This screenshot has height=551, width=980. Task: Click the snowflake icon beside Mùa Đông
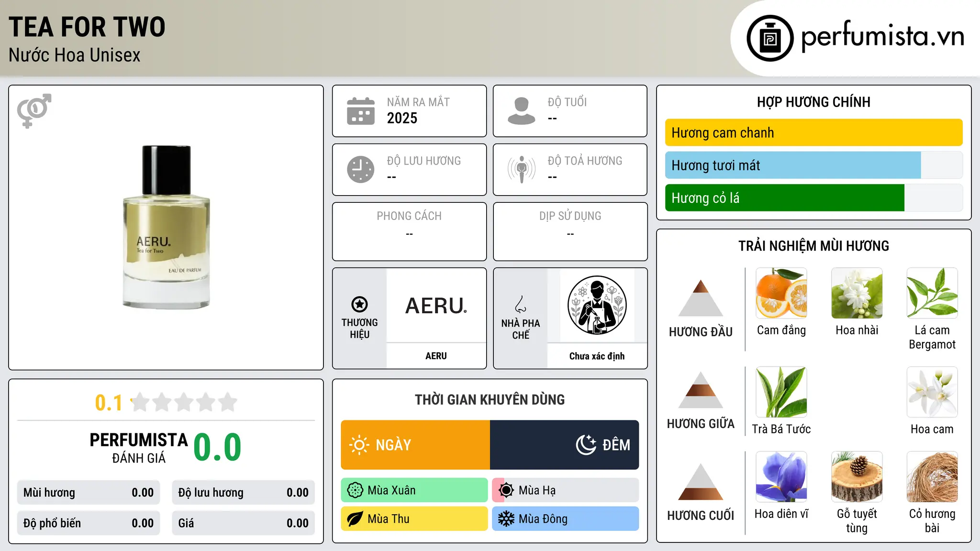point(506,519)
